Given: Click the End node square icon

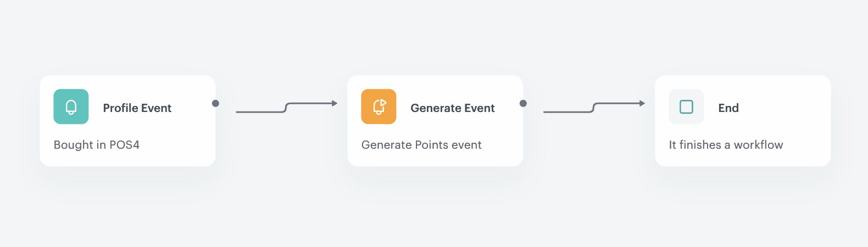Looking at the screenshot, I should click(686, 106).
